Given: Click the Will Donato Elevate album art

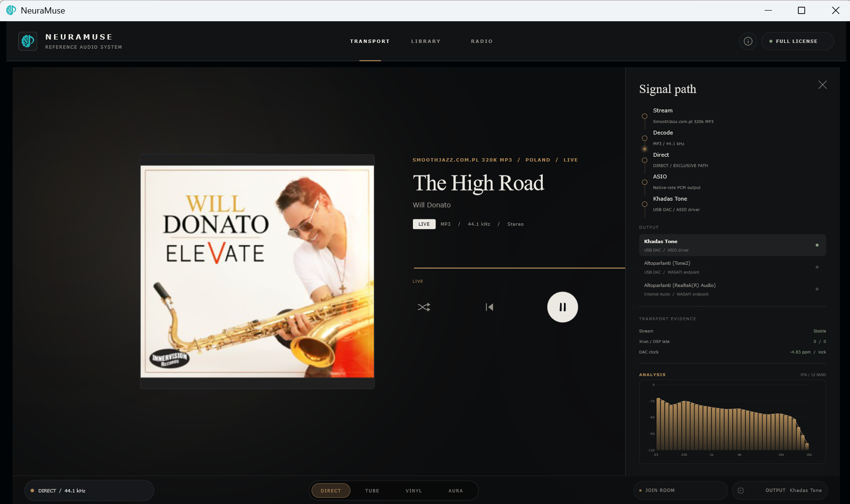Looking at the screenshot, I should coord(257,272).
